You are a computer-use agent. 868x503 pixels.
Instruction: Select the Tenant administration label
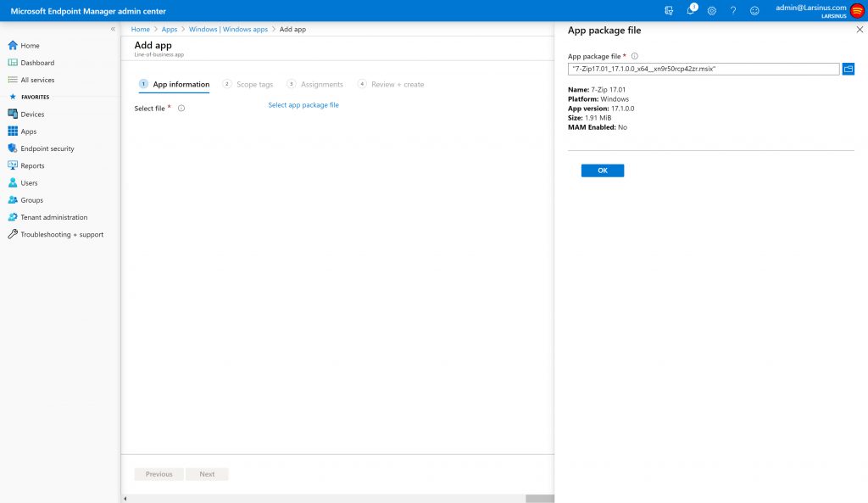click(54, 217)
